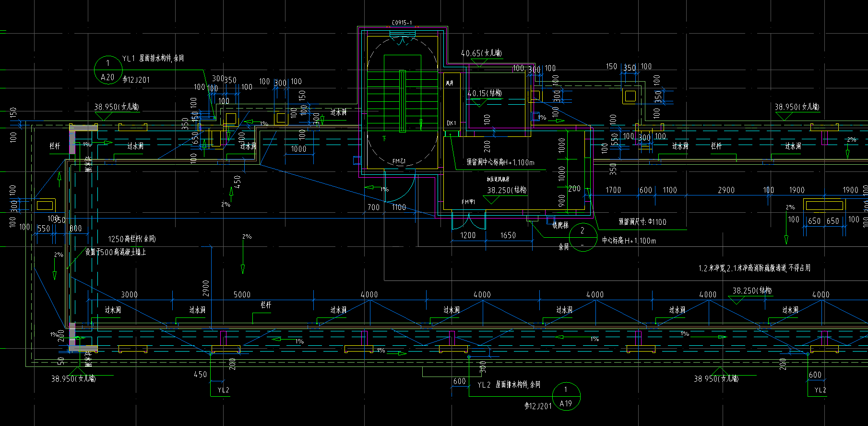Select the 预留洞中心标高H+1.100m note
The height and width of the screenshot is (426, 868).
(x=500, y=162)
